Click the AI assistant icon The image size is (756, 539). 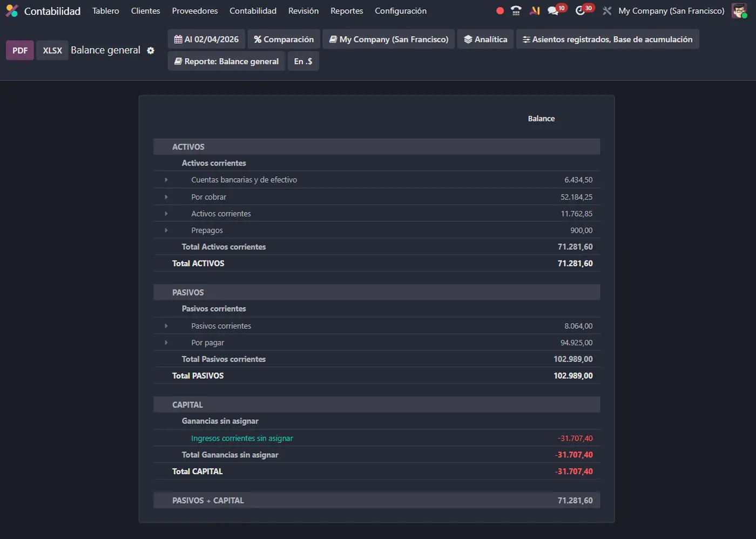(x=535, y=11)
